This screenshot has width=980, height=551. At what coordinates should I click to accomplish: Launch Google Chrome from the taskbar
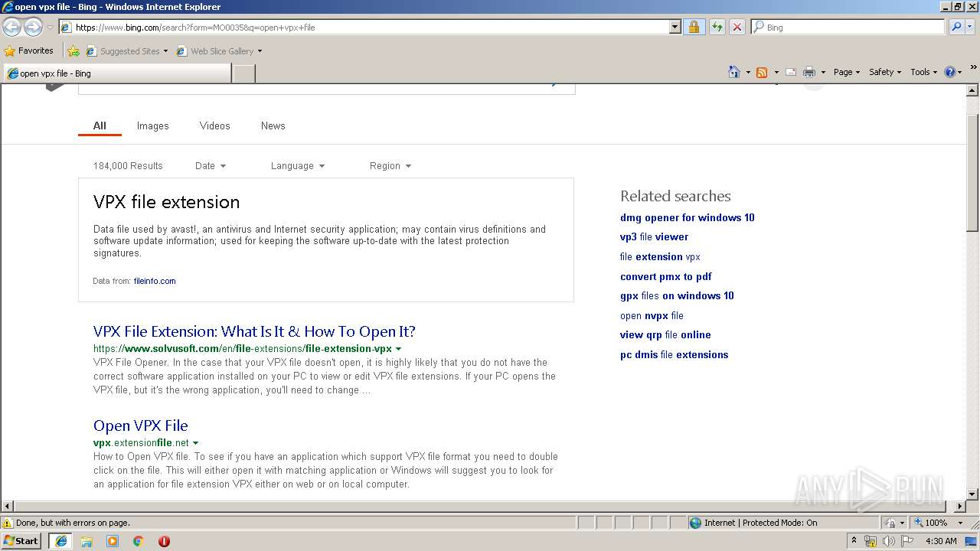[139, 541]
